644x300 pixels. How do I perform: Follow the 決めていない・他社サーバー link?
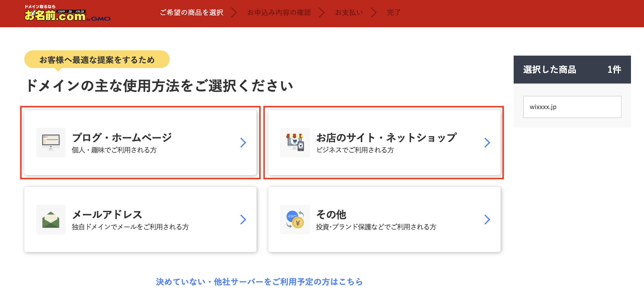(x=259, y=282)
